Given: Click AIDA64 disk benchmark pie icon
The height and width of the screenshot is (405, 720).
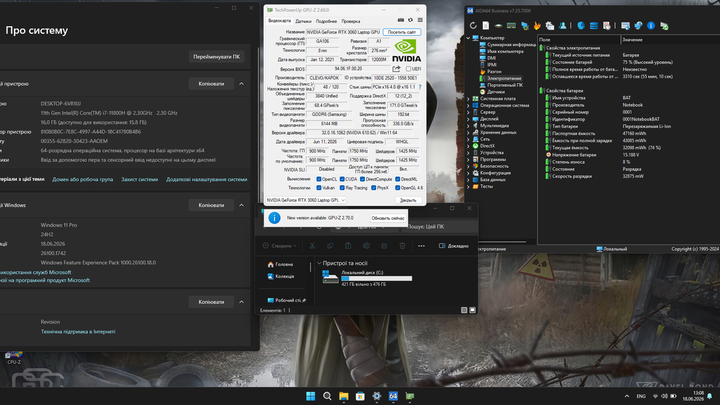Looking at the screenshot, I should [x=581, y=26].
